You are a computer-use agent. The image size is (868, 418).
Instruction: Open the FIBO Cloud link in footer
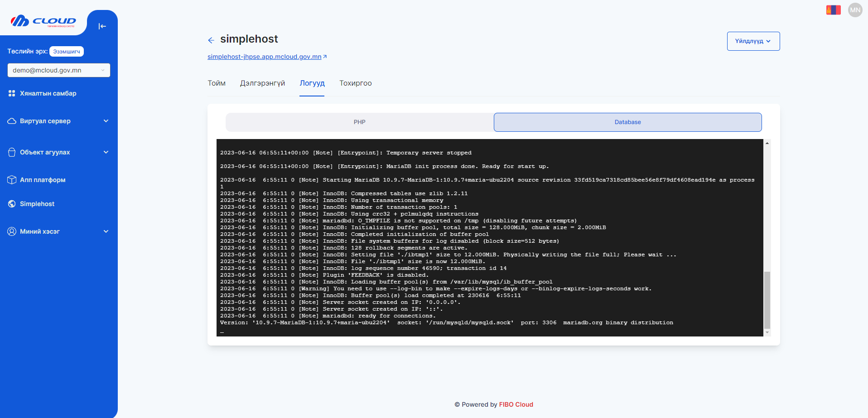coord(516,404)
